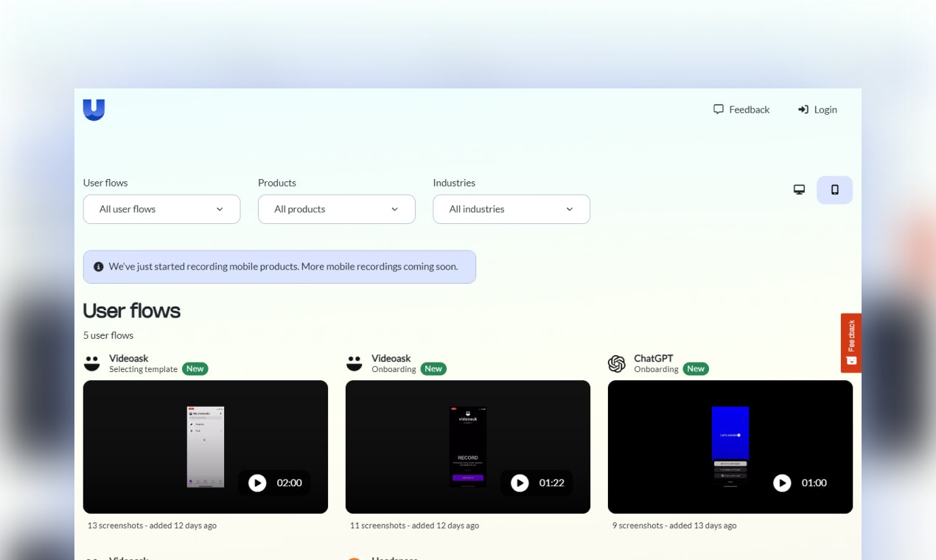The width and height of the screenshot is (936, 560).
Task: Click the New badge next to ChatGPT Onboarding
Action: click(x=695, y=368)
